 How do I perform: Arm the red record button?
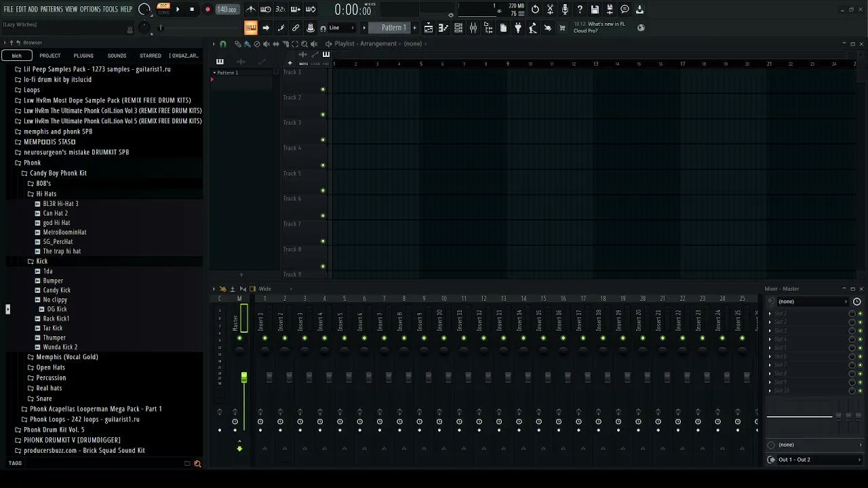(x=208, y=9)
